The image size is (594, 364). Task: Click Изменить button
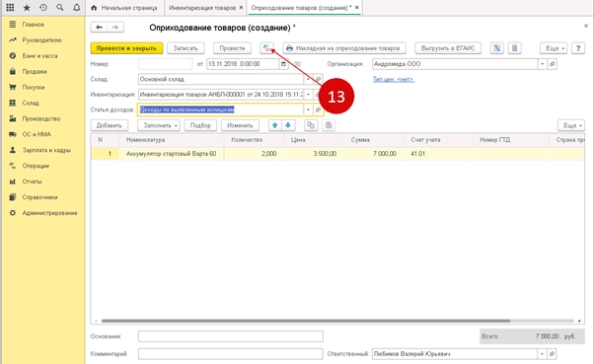(240, 125)
